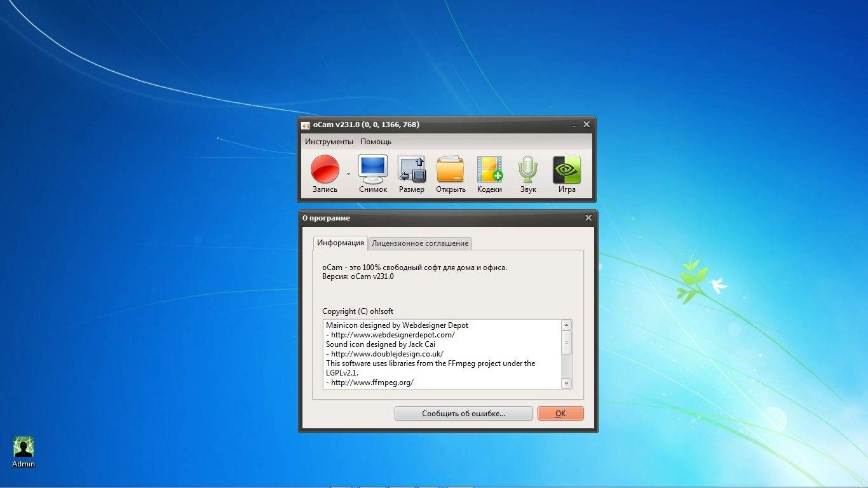Screen dimensions: 868x488
Task: Click the oCam title bar icon
Action: point(306,125)
